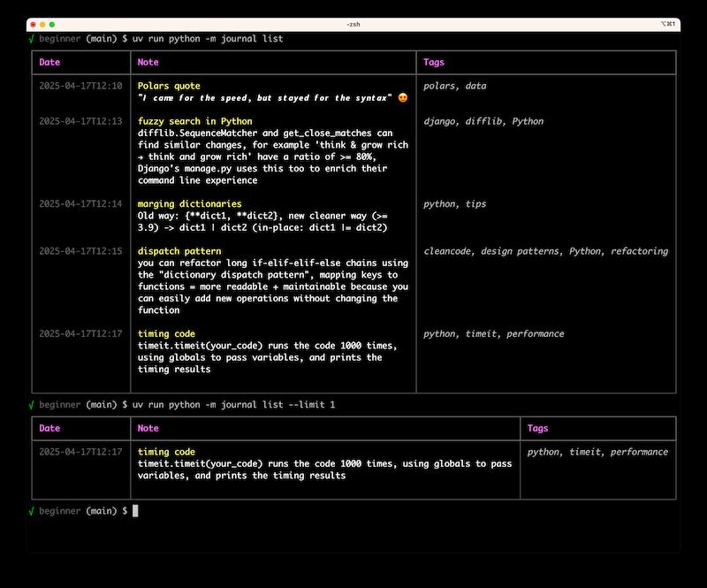Click the line starting 'Old way: {**dict1'
Screen dimensions: 707x588
click(x=262, y=216)
